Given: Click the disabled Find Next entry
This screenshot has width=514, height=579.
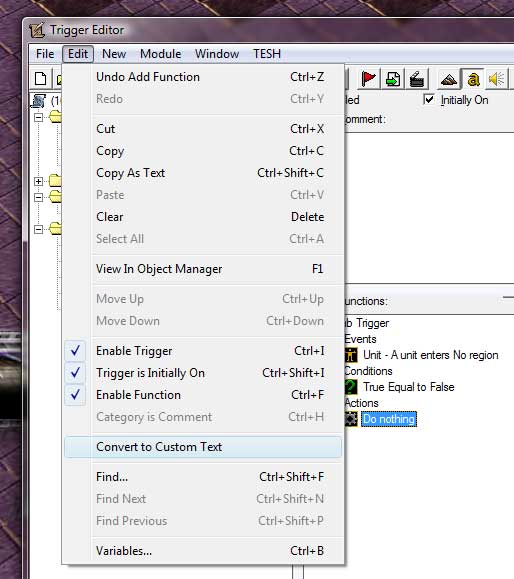Looking at the screenshot, I should pyautogui.click(x=202, y=499).
